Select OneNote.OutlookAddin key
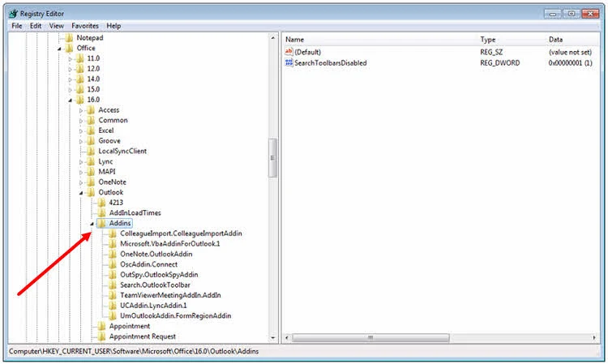608x364 pixels. pos(156,254)
